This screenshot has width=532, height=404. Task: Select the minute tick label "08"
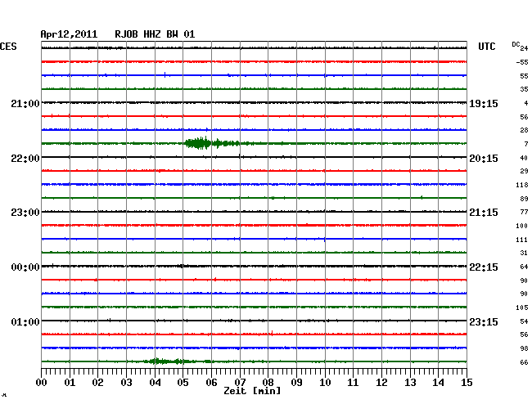pyautogui.click(x=268, y=382)
